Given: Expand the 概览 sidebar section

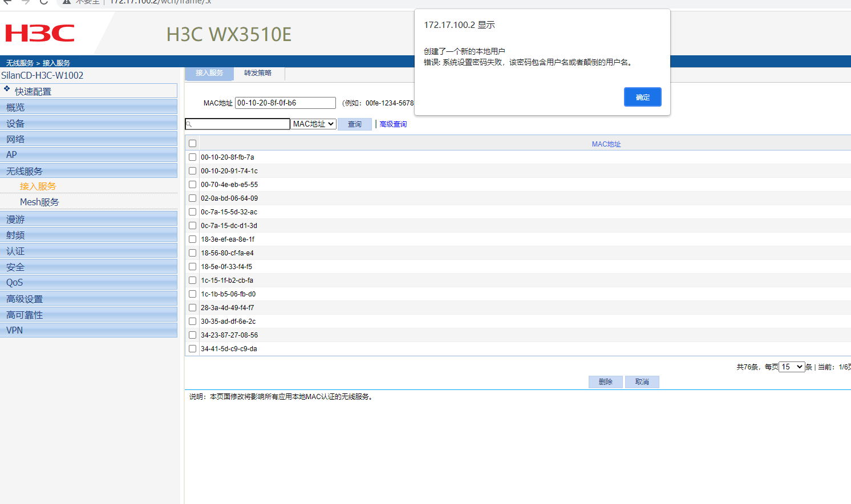Looking at the screenshot, I should 88,107.
